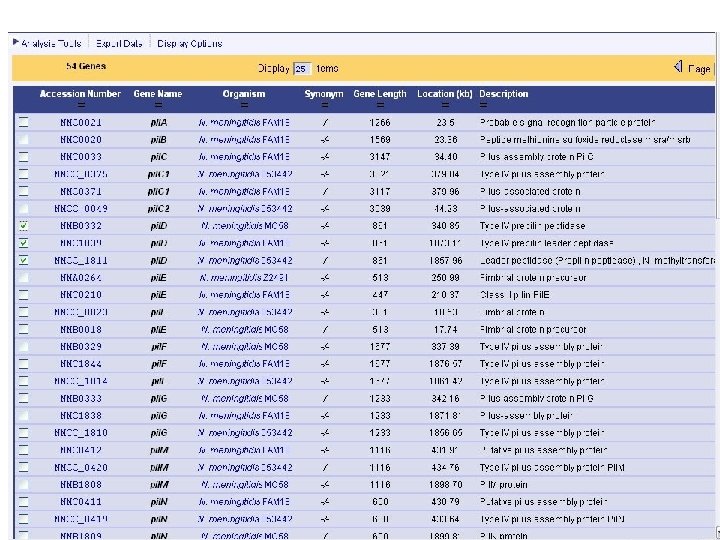The width and height of the screenshot is (720, 540).
Task: Select organism cell in NMA0264 row
Action: tap(244, 278)
